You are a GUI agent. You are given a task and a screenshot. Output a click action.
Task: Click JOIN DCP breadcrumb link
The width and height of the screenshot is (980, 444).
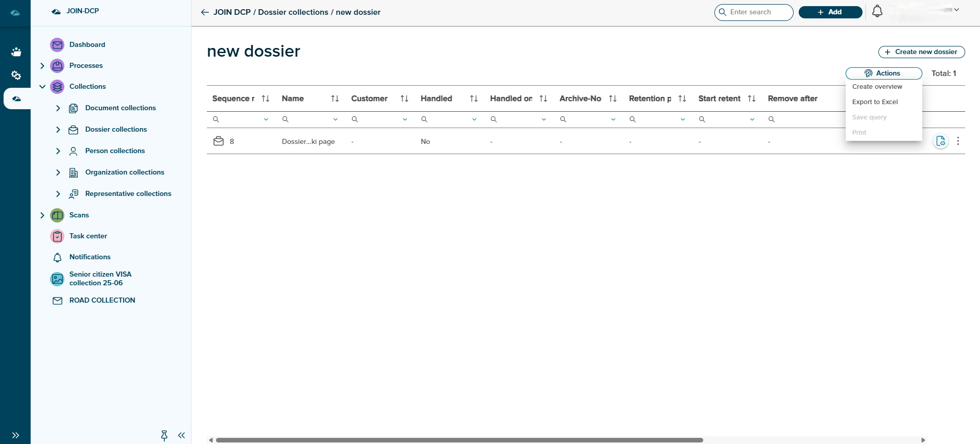click(x=232, y=12)
